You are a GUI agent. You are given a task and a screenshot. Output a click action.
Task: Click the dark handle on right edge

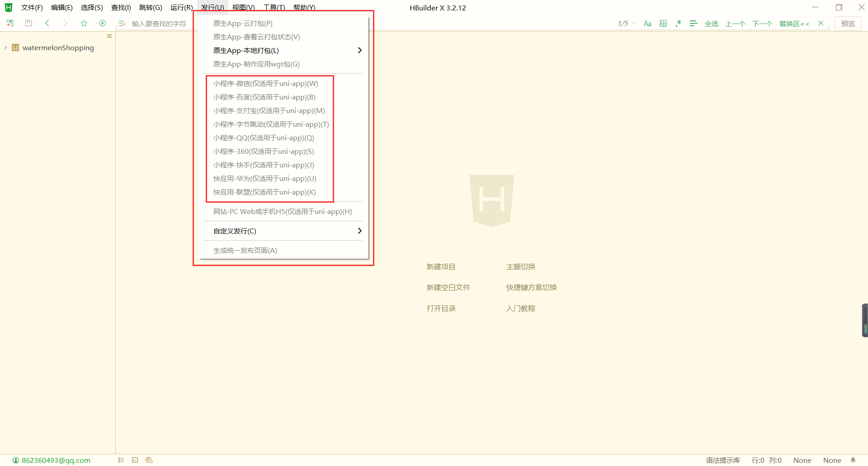tap(865, 320)
